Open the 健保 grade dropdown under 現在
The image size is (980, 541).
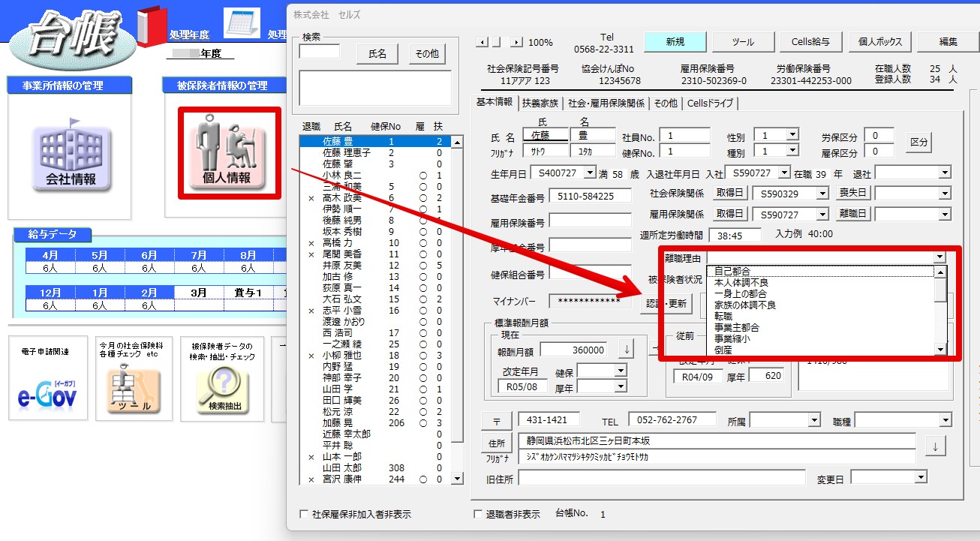(621, 371)
